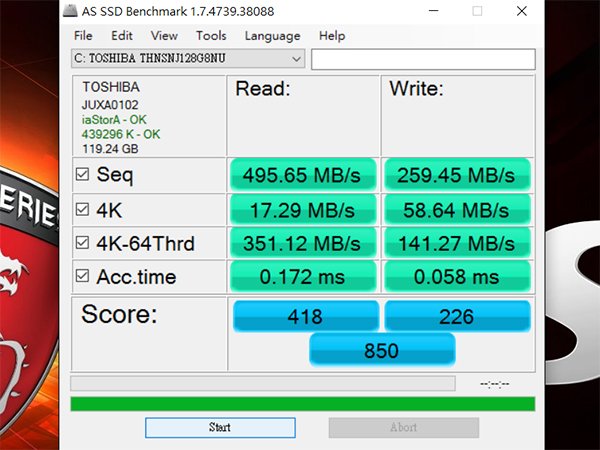Open the Tools menu
600x450 pixels.
pos(211,36)
